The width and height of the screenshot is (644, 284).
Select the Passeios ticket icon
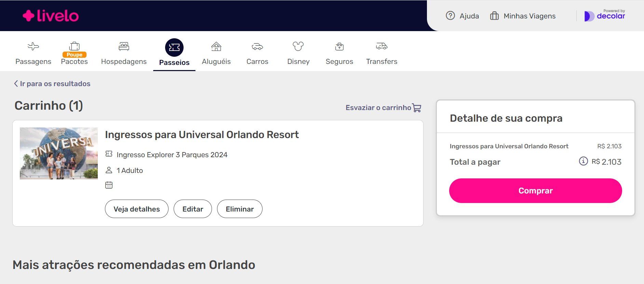(x=174, y=48)
